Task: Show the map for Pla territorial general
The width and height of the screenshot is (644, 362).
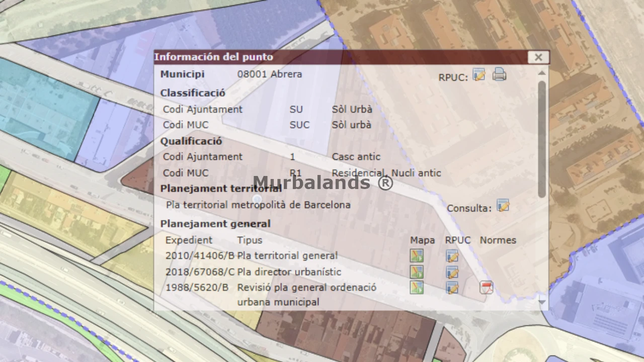Action: click(416, 256)
